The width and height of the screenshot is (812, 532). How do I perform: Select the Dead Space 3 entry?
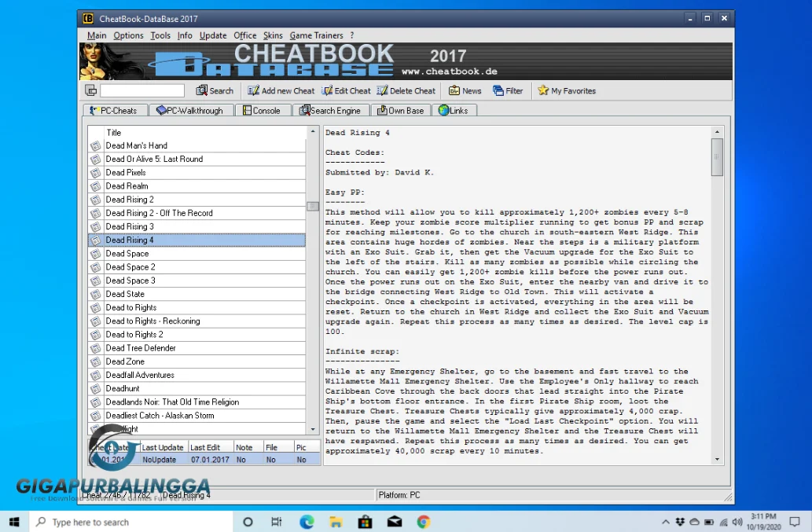coord(197,281)
